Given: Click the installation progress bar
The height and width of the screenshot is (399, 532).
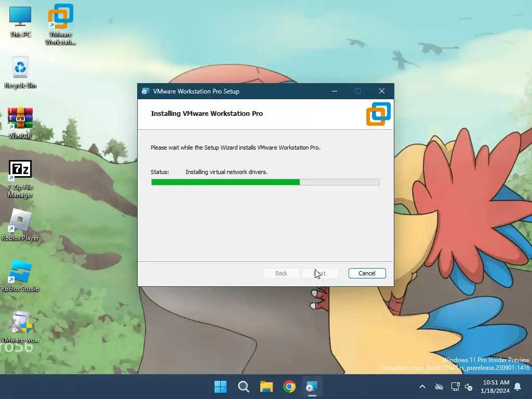Looking at the screenshot, I should pyautogui.click(x=265, y=182).
